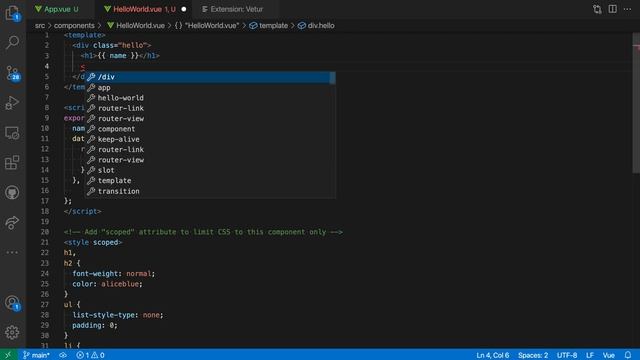Screen dimensions: 640x360
Task: Change file encoding UTF-8
Action: click(x=567, y=355)
